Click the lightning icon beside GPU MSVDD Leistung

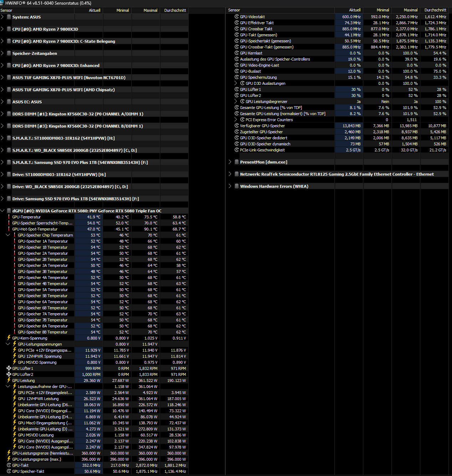click(x=15, y=435)
